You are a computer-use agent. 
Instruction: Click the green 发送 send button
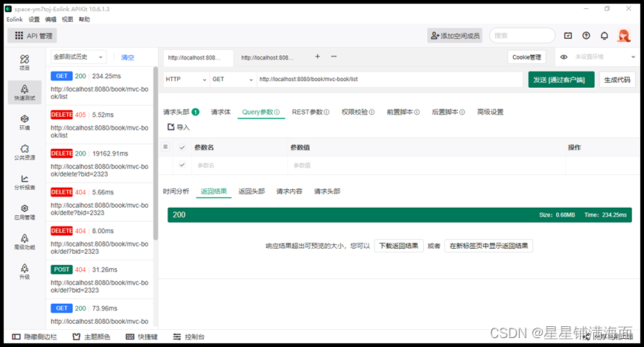(561, 80)
